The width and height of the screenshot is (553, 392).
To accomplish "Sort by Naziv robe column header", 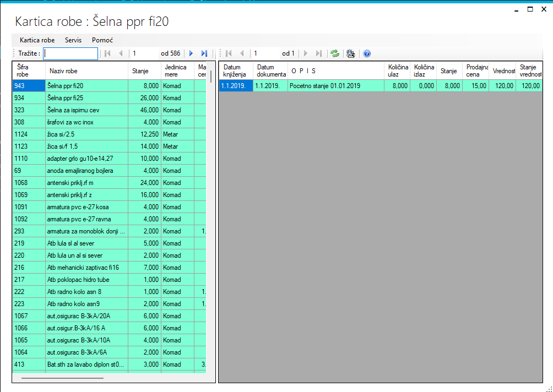I will point(86,71).
